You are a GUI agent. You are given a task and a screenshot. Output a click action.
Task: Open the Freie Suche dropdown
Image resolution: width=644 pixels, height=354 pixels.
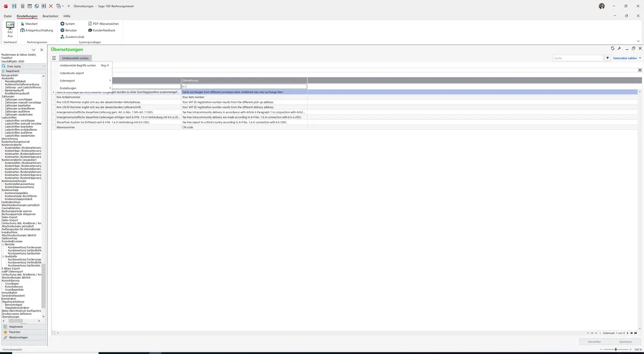(44, 66)
